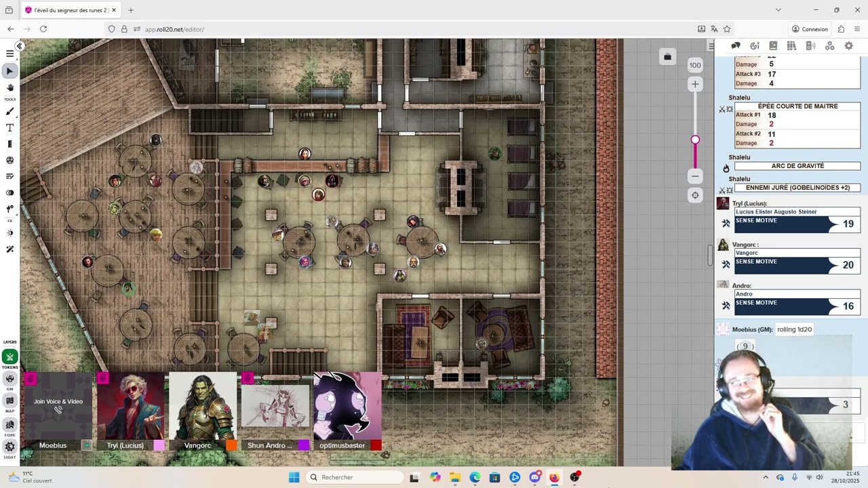This screenshot has width=868, height=488.
Task: Select Vangorc player avatar
Action: click(203, 405)
